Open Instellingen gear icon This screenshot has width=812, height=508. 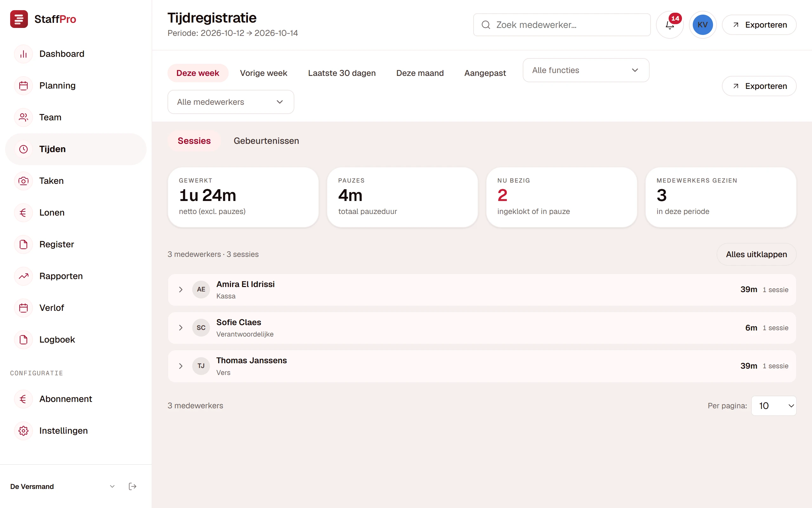point(23,431)
